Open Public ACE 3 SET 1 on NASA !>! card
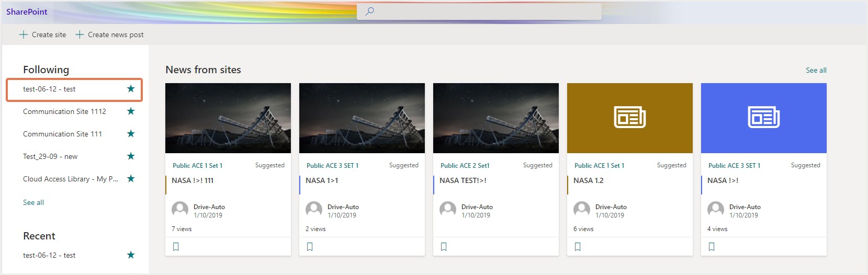The height and width of the screenshot is (275, 868). (734, 165)
